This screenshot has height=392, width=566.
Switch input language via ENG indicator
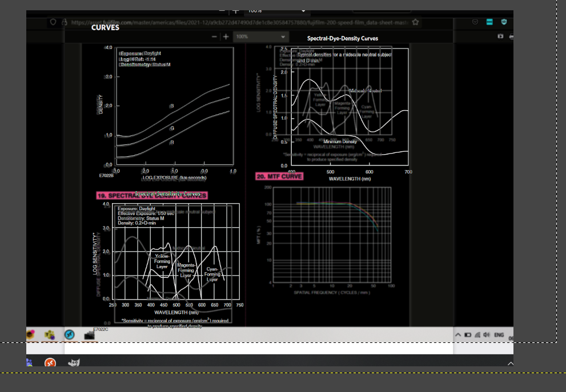point(499,334)
